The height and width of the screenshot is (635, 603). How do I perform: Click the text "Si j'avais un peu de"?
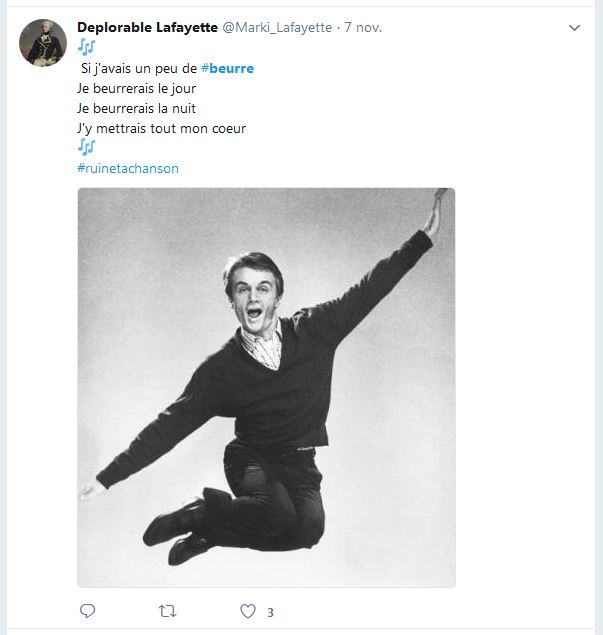[139, 68]
